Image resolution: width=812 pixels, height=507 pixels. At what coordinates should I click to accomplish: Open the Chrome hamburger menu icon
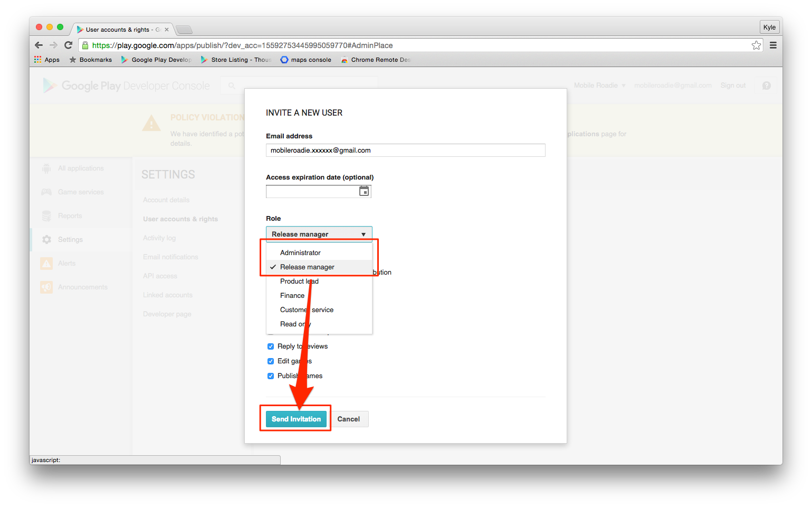773,45
